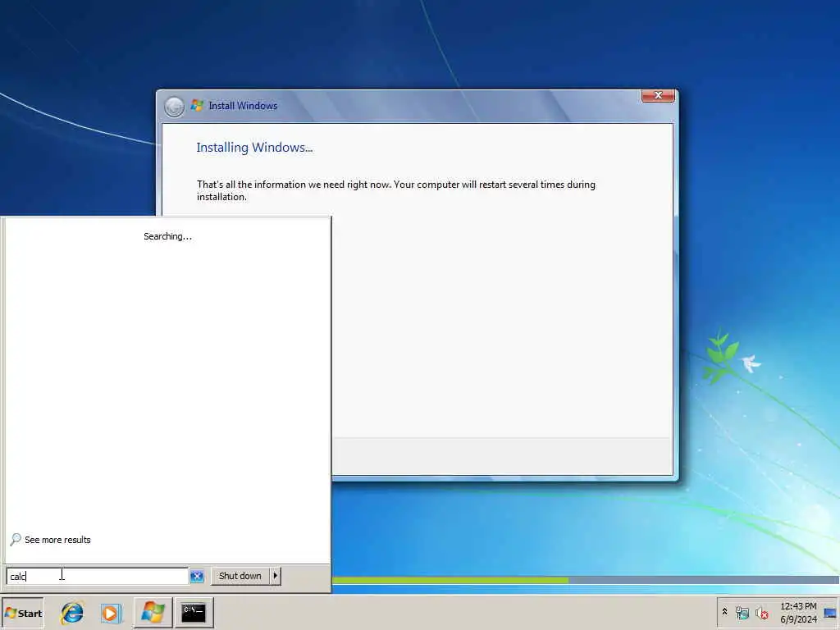The image size is (840, 630).
Task: Expand the Shut down options arrow
Action: pos(276,576)
